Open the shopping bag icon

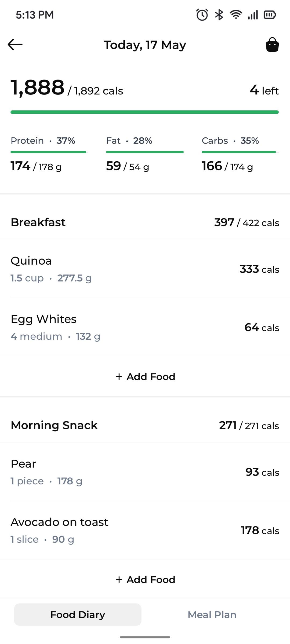click(x=272, y=45)
